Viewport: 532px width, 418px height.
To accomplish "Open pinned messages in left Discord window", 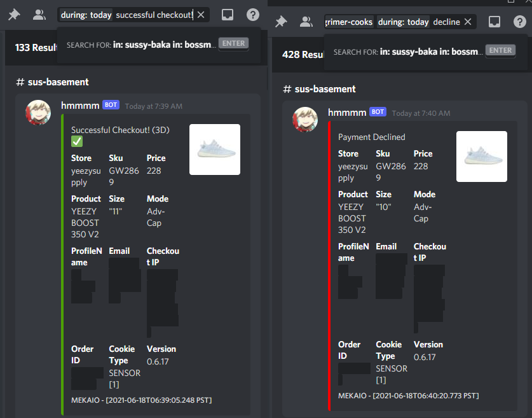I will click(x=14, y=15).
